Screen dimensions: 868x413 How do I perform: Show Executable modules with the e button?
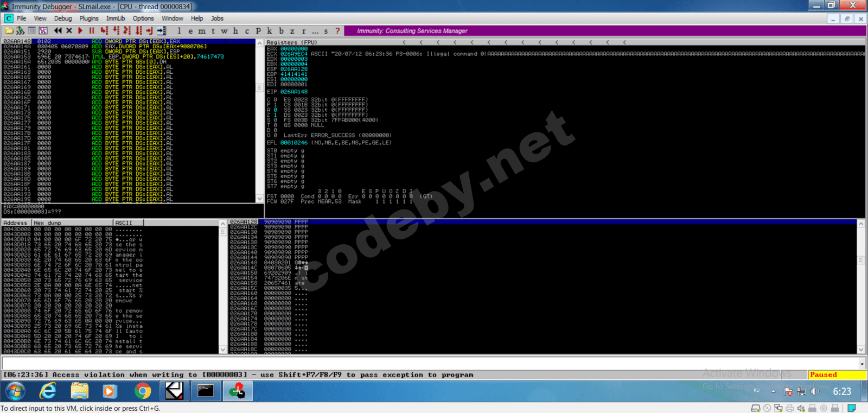[x=190, y=31]
